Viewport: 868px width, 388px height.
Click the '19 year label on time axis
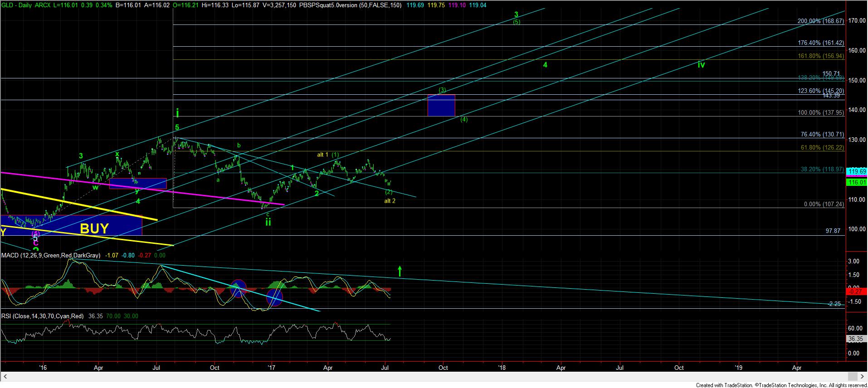tap(738, 368)
